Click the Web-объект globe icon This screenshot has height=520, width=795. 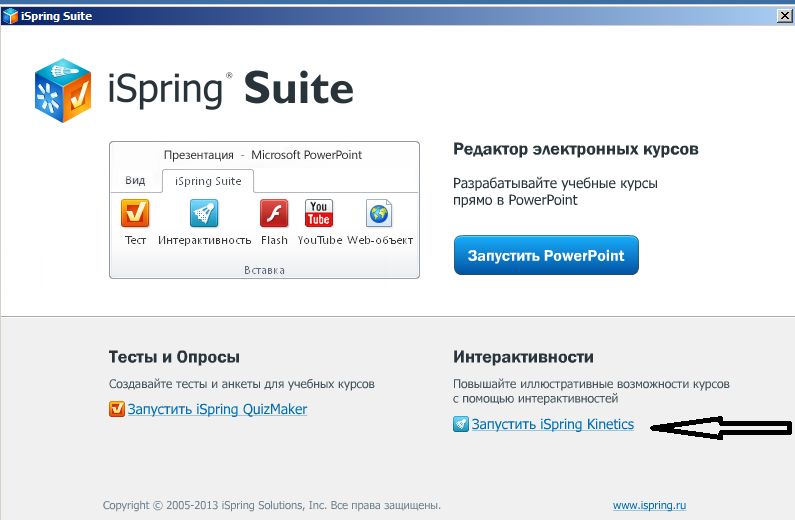pos(379,213)
